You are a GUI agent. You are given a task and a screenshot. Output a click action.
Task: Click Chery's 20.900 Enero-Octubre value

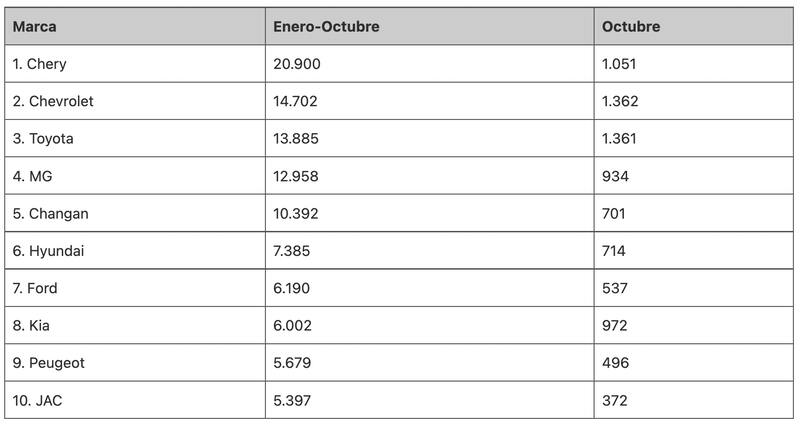[296, 64]
